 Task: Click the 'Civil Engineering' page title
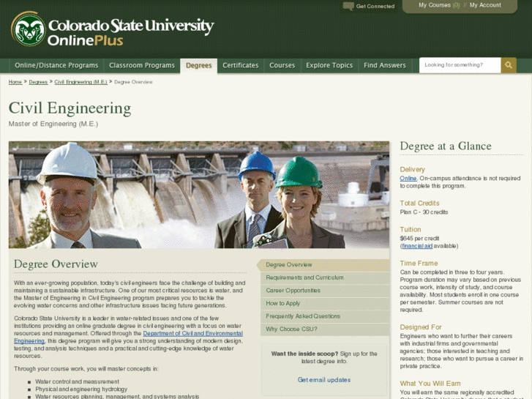coord(70,108)
